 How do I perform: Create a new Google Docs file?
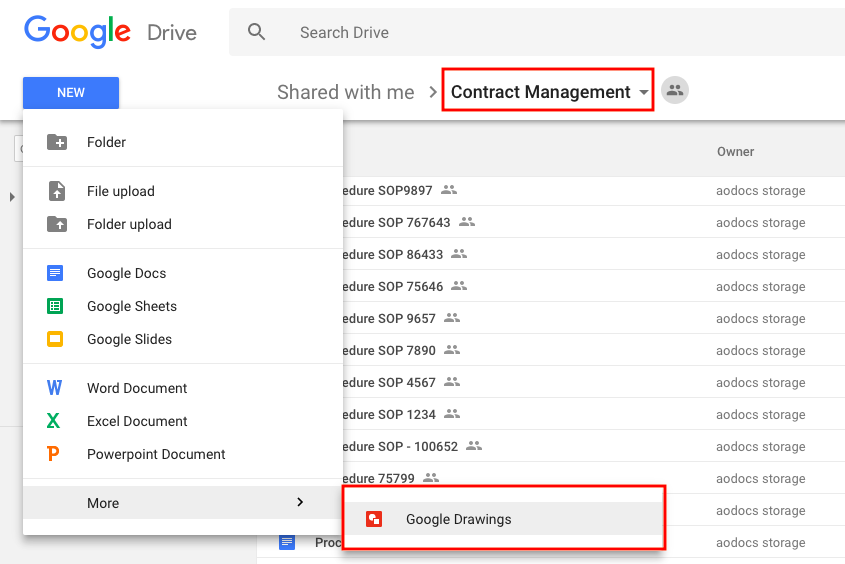coord(183,273)
